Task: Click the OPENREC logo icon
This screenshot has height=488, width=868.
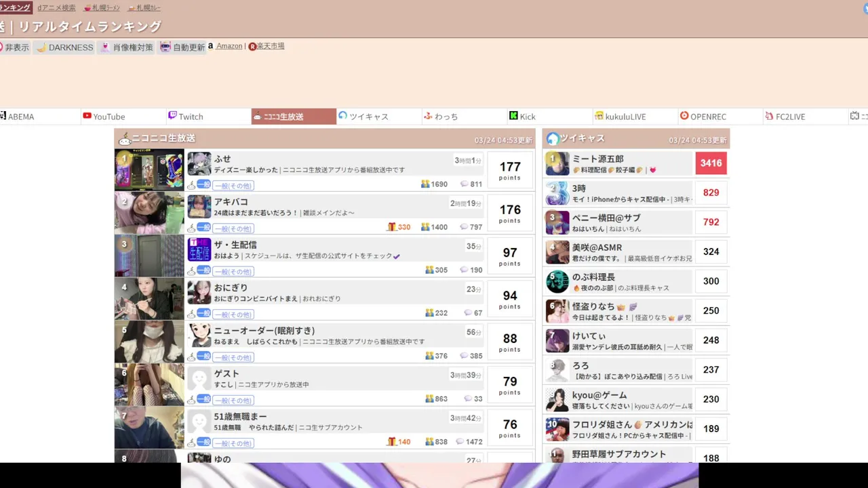Action: pyautogui.click(x=684, y=116)
